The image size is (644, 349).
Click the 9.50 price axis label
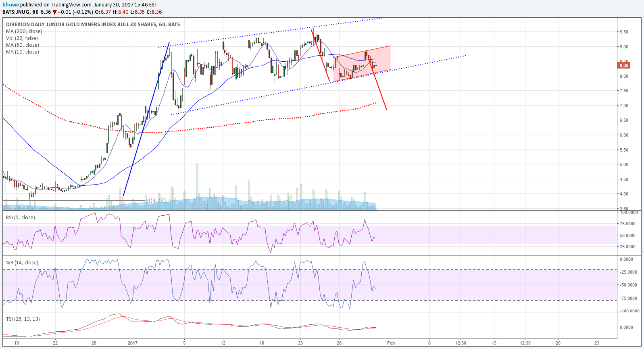[624, 32]
